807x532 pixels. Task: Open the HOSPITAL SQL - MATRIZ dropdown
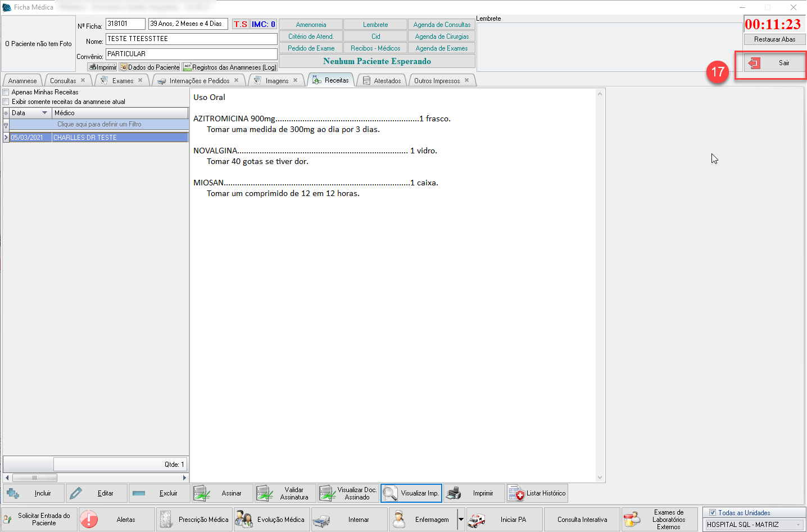coord(798,525)
